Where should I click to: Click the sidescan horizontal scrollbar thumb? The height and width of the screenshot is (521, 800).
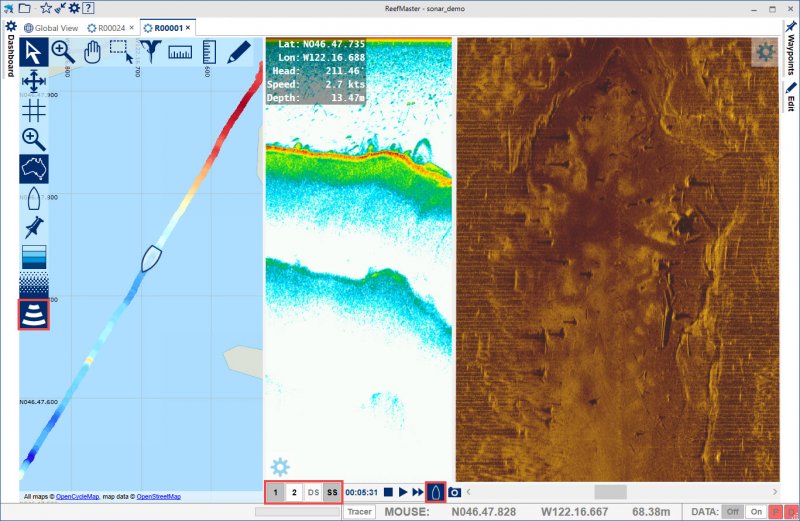tap(610, 492)
